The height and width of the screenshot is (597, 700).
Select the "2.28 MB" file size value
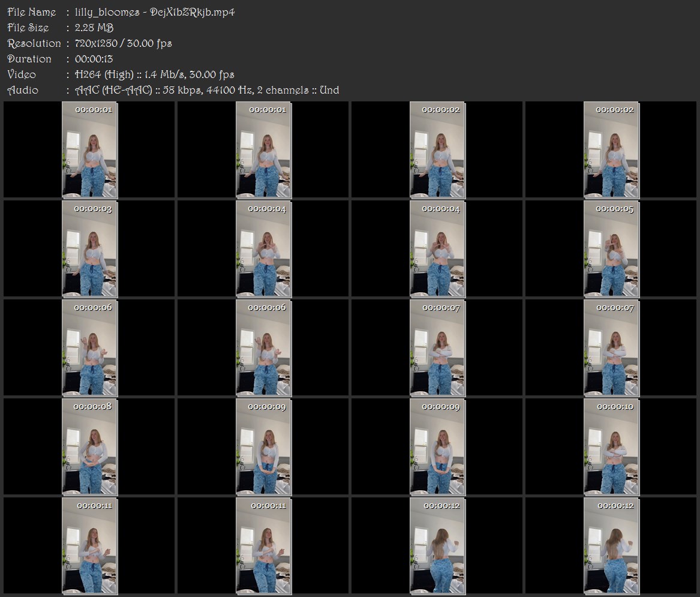[x=94, y=28]
